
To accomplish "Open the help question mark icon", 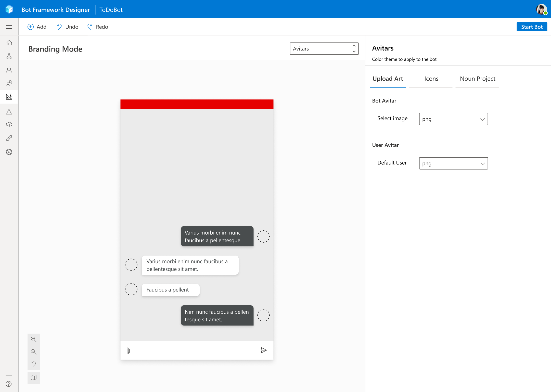I will 9,384.
